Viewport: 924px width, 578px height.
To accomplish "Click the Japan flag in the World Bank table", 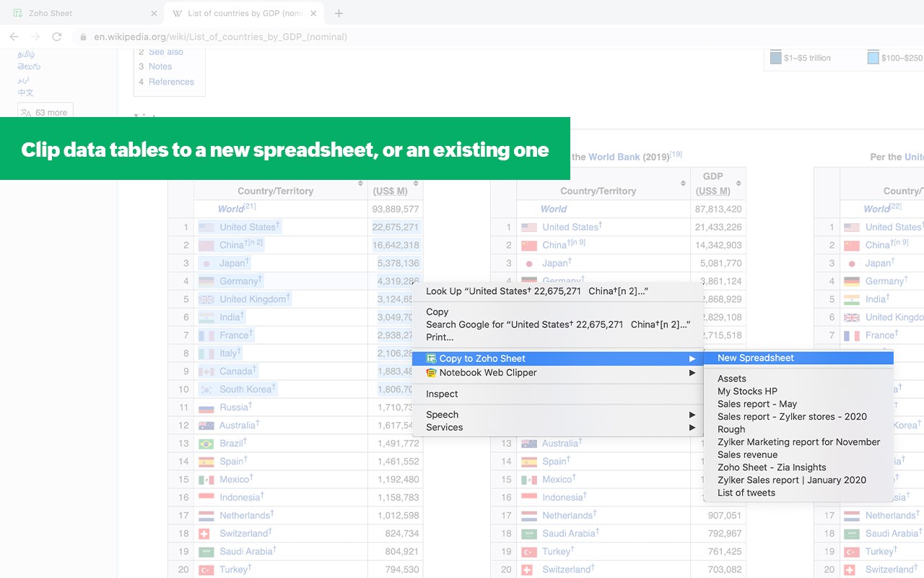I will [529, 263].
